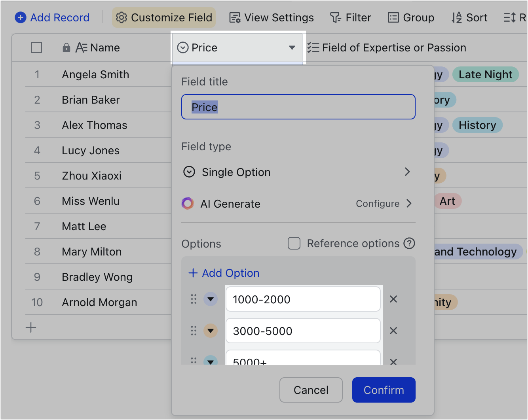Image resolution: width=528 pixels, height=420 pixels.
Task: Click the Art tag
Action: 448,201
